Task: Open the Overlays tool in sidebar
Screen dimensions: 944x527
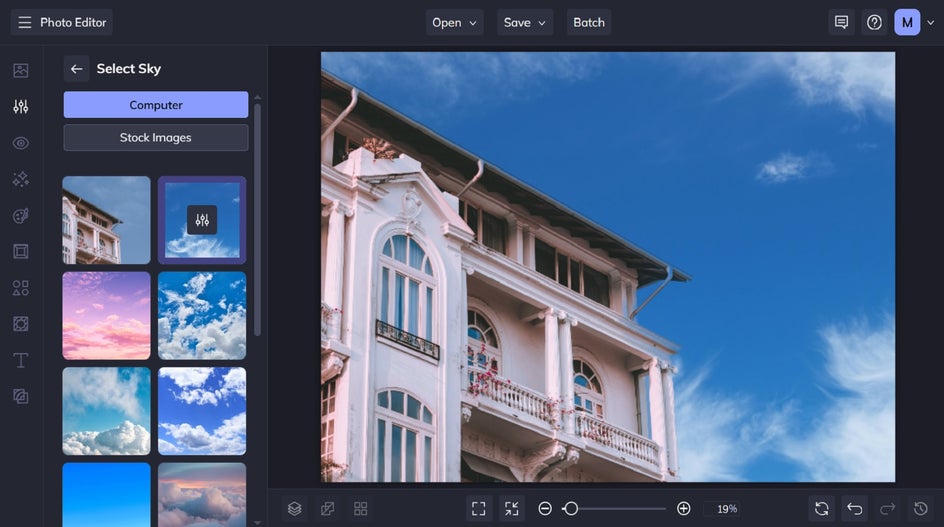Action: click(x=20, y=324)
